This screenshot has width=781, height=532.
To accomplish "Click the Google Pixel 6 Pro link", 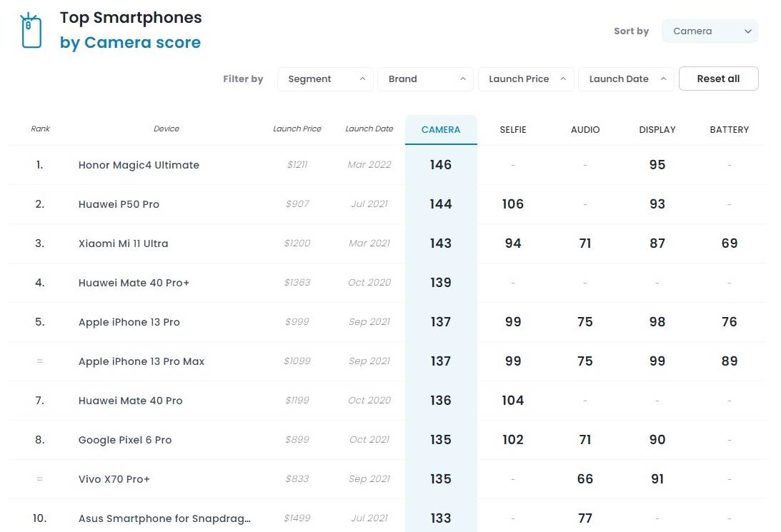I will coord(125,440).
